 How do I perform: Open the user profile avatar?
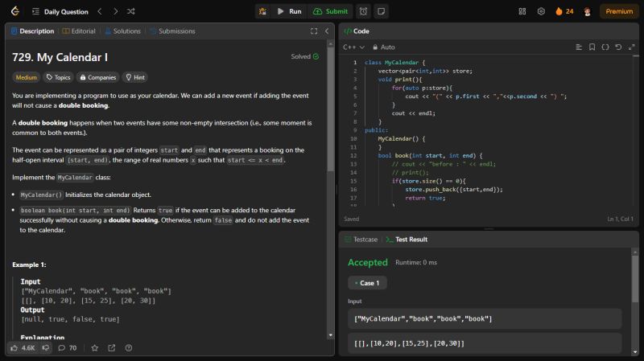click(x=588, y=11)
